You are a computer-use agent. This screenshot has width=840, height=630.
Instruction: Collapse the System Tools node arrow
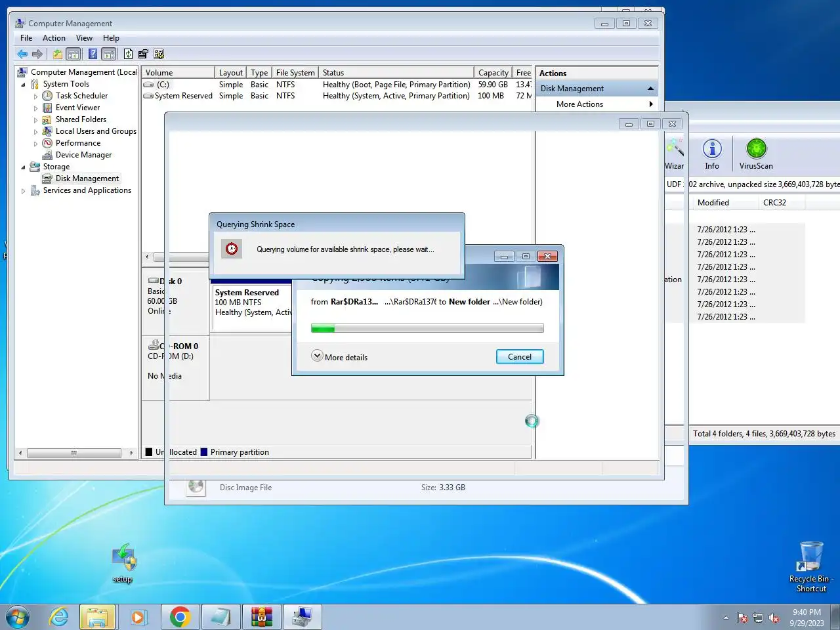coord(23,85)
